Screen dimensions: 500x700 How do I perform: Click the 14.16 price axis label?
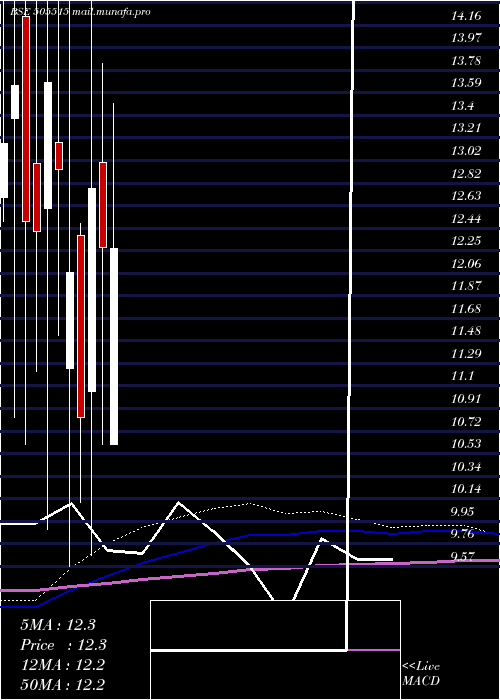(466, 17)
